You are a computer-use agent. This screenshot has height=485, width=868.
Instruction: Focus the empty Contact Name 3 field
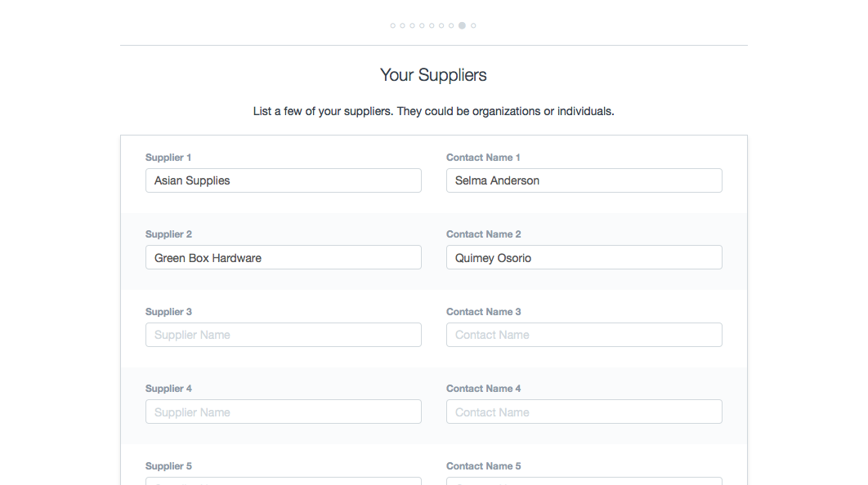584,335
